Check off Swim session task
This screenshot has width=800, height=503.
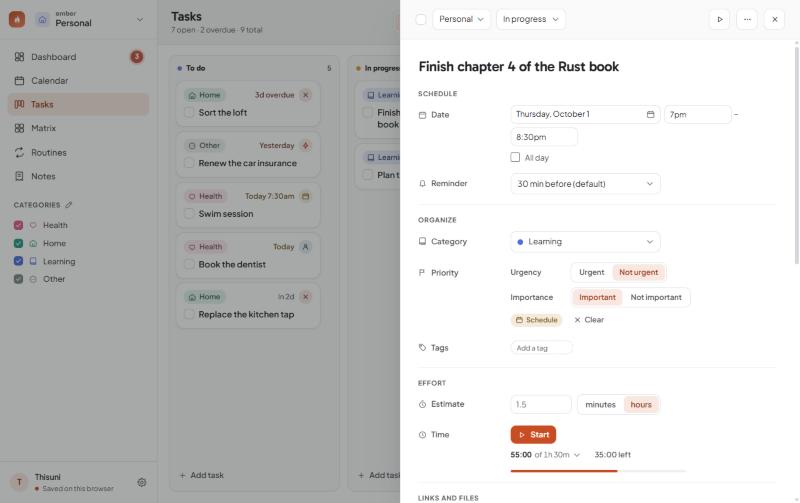click(x=189, y=213)
